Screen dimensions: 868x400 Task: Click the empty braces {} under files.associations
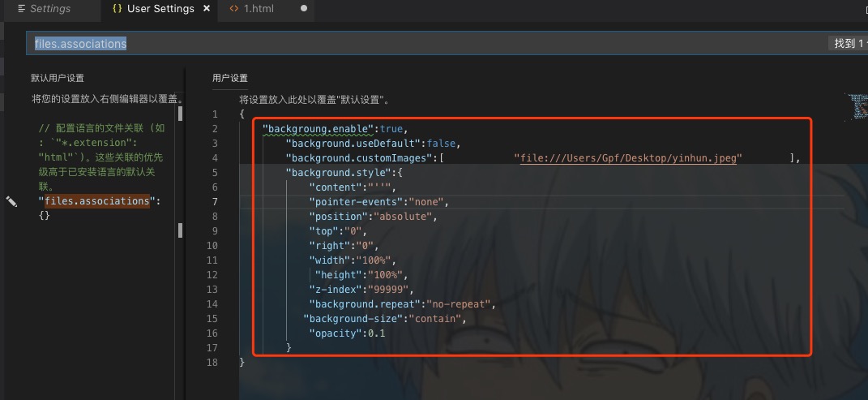45,216
